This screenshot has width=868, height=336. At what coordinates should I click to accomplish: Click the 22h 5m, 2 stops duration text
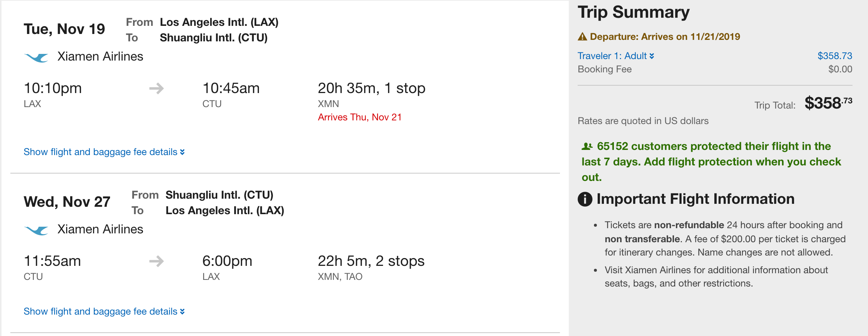click(x=371, y=261)
